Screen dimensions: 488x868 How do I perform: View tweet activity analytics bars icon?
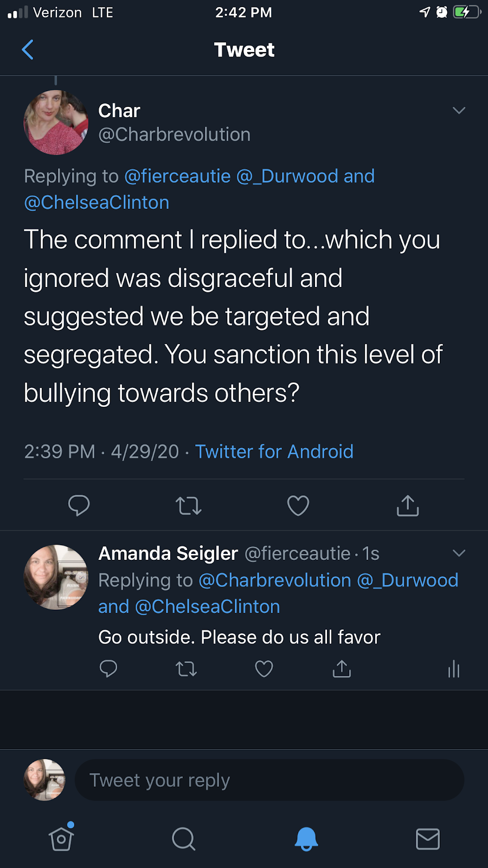click(x=454, y=669)
